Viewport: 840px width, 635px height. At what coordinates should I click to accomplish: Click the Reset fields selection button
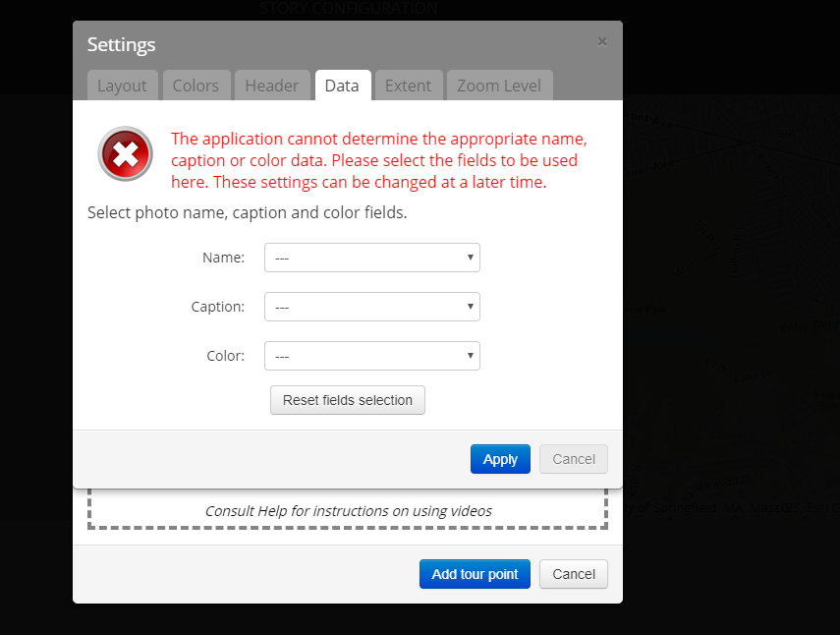(348, 400)
